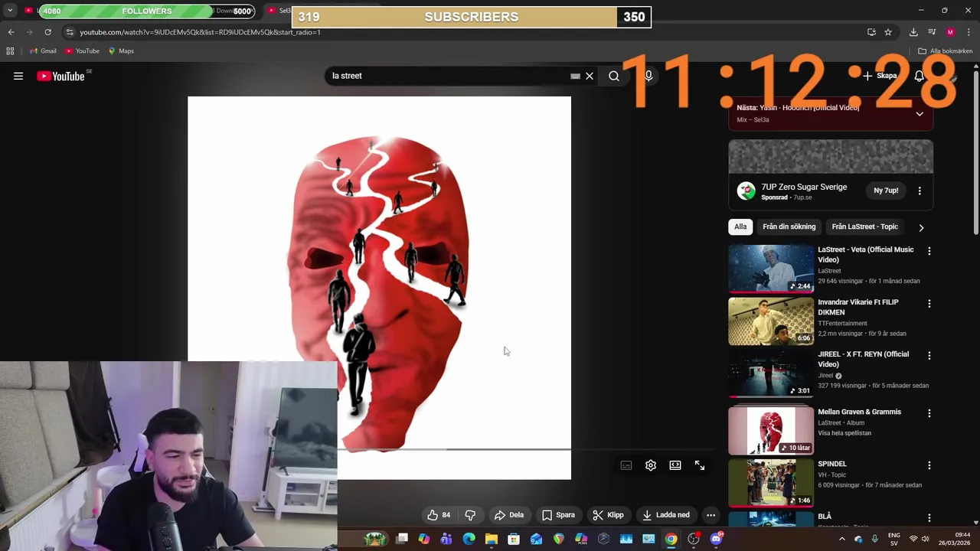This screenshot has width=980, height=551.
Task: Open Discord from the taskbar
Action: (716, 539)
